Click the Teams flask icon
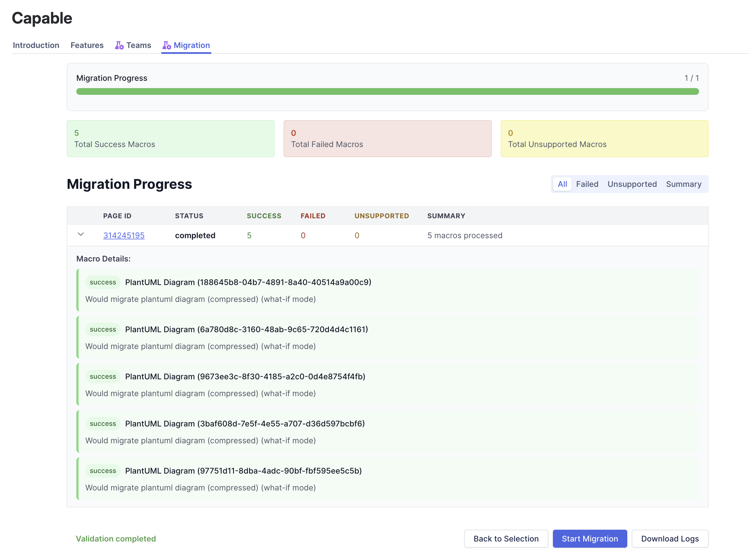The height and width of the screenshot is (560, 749). click(119, 45)
